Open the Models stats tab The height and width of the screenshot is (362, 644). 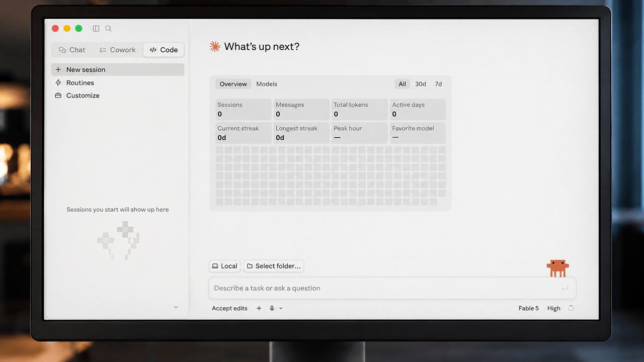coord(267,84)
